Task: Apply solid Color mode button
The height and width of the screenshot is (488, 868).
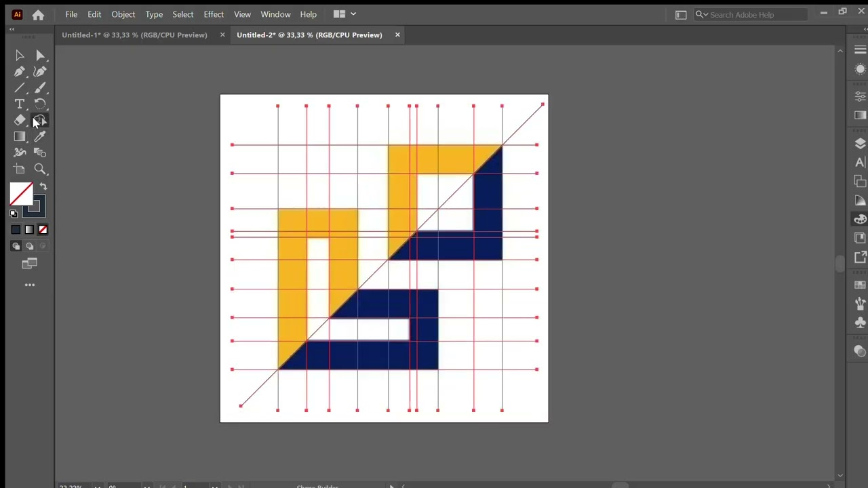Action: (16, 230)
